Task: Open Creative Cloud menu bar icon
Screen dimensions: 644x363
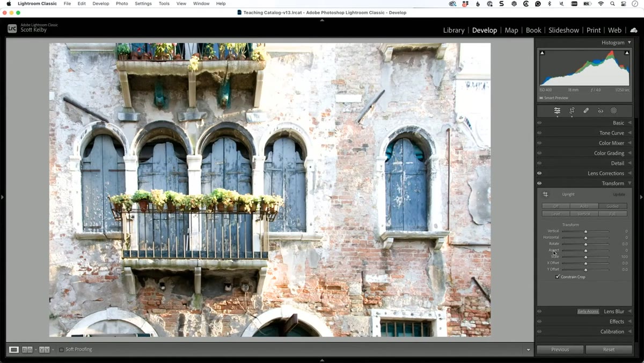Action: pos(452,4)
